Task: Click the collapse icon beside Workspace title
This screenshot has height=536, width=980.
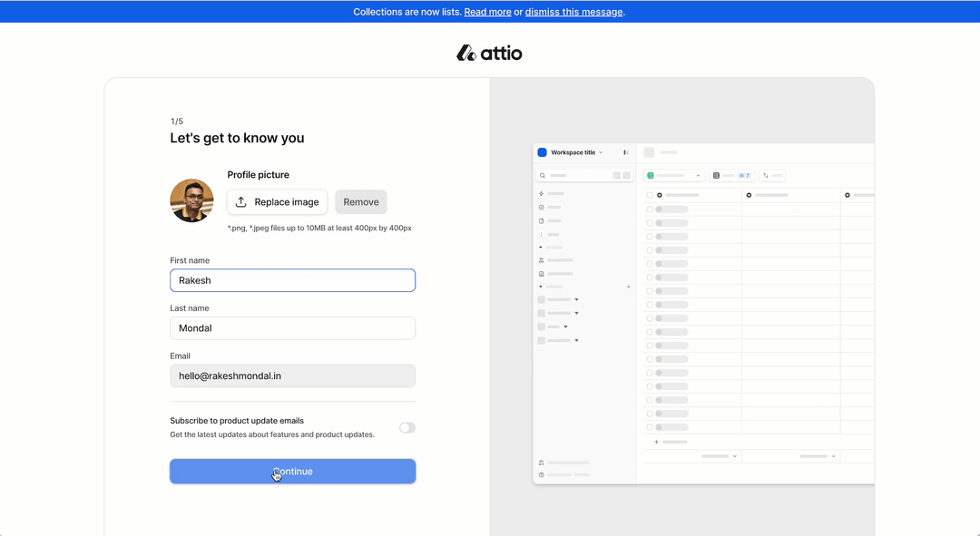Action: point(626,152)
